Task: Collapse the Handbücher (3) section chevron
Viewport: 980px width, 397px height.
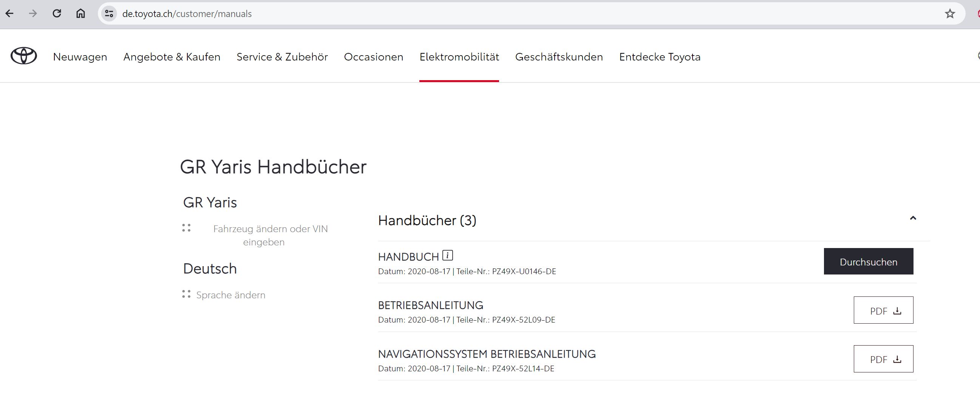Action: click(913, 218)
